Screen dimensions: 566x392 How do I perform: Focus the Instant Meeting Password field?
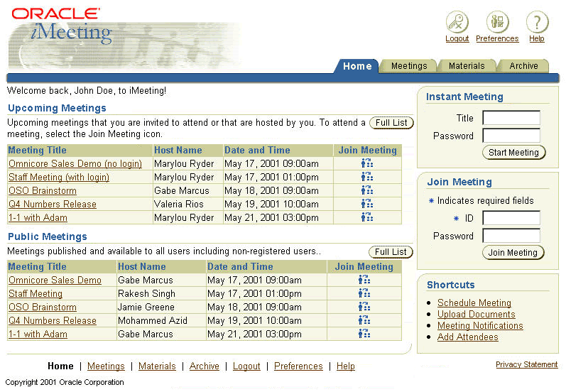[511, 136]
